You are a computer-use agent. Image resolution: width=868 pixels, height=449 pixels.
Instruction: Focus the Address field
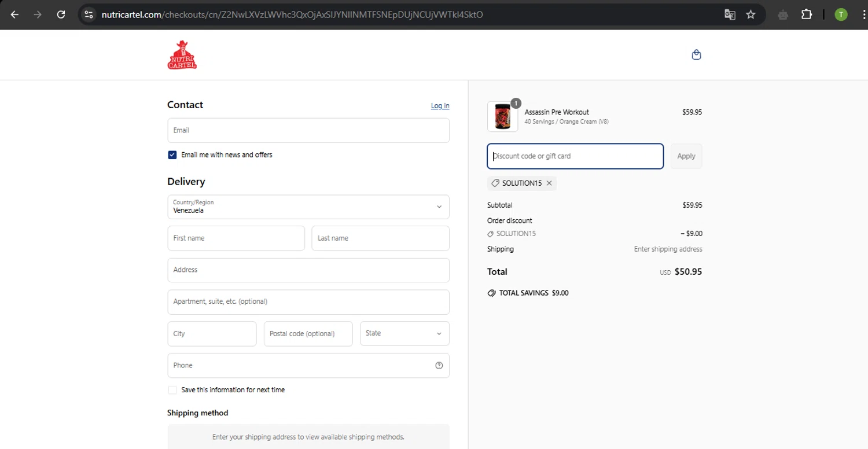308,270
